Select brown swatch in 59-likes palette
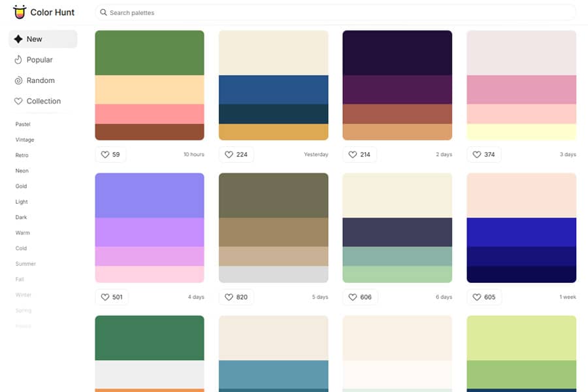Viewport: 588px width, 392px height. click(150, 132)
